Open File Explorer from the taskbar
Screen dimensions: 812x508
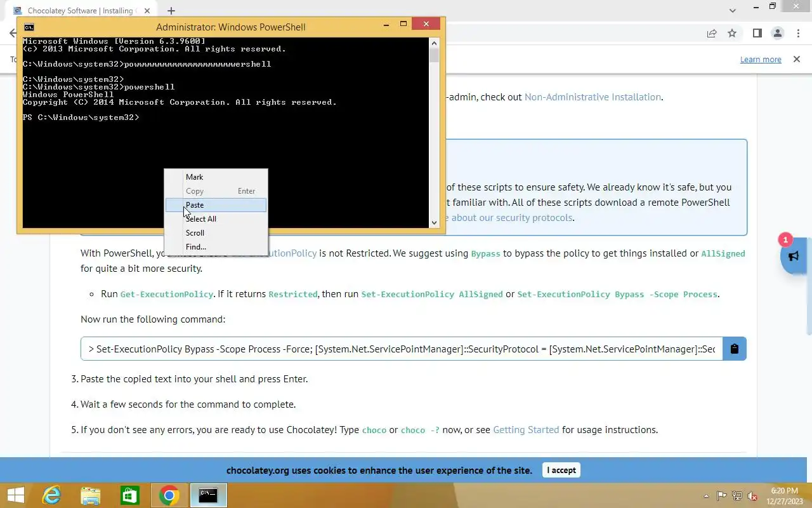click(91, 495)
